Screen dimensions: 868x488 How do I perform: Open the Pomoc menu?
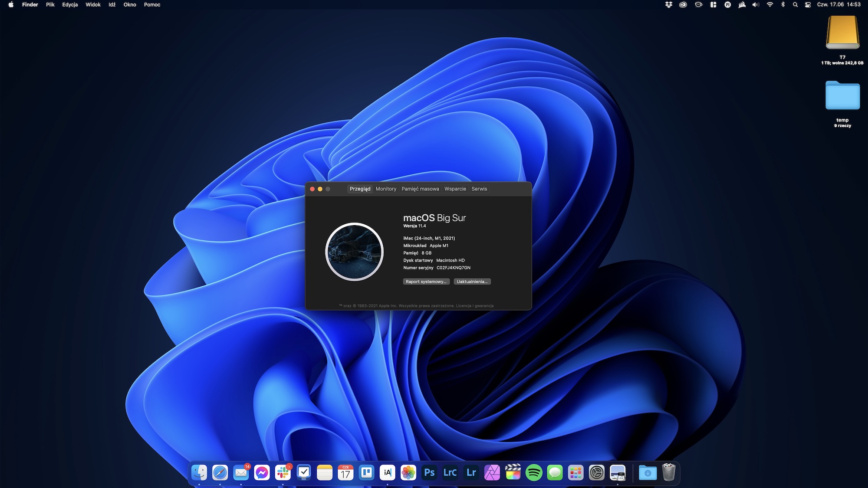(152, 5)
